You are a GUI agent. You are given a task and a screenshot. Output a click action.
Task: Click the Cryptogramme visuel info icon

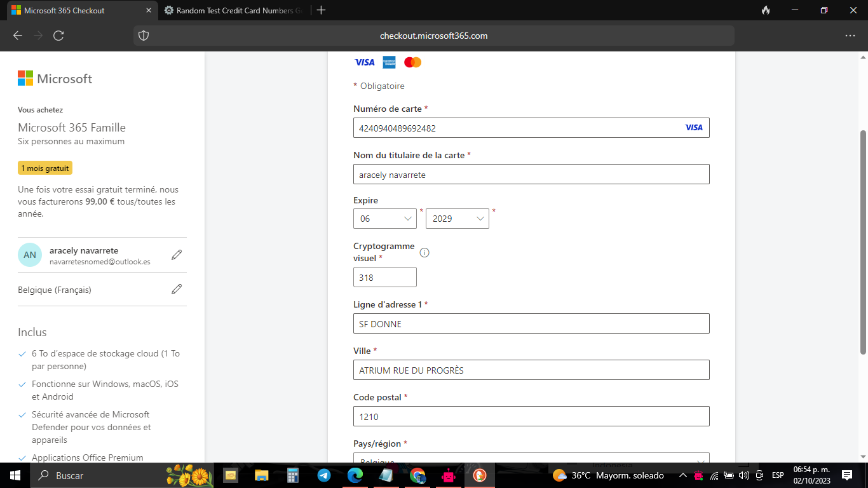click(x=424, y=252)
